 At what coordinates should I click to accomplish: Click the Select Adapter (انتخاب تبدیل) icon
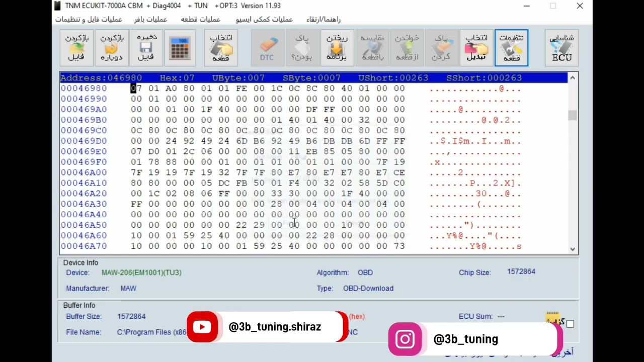476,48
